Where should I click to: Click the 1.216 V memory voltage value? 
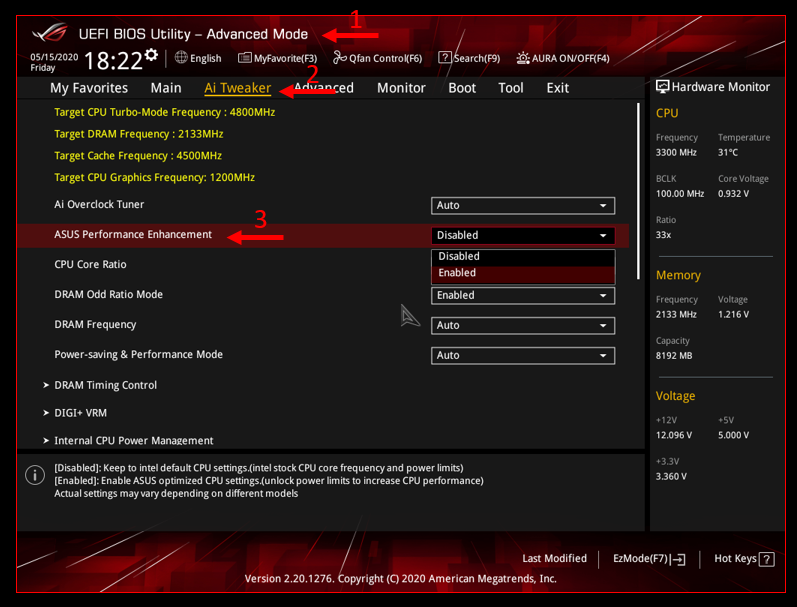click(x=733, y=315)
